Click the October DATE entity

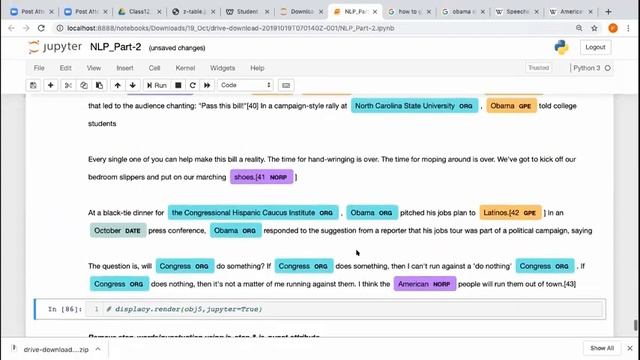tap(118, 231)
